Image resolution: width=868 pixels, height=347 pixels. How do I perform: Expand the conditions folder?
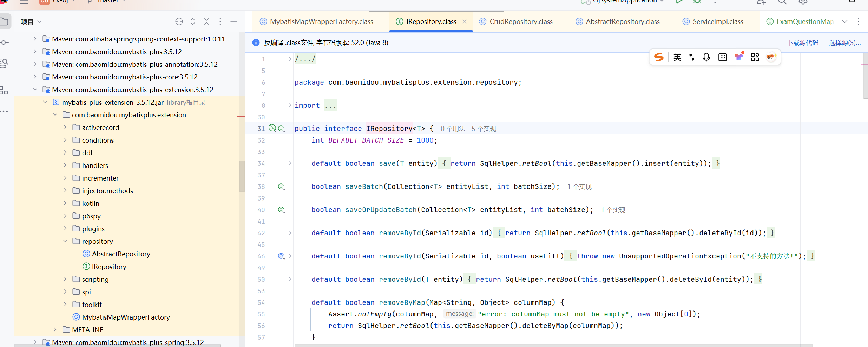(x=65, y=140)
